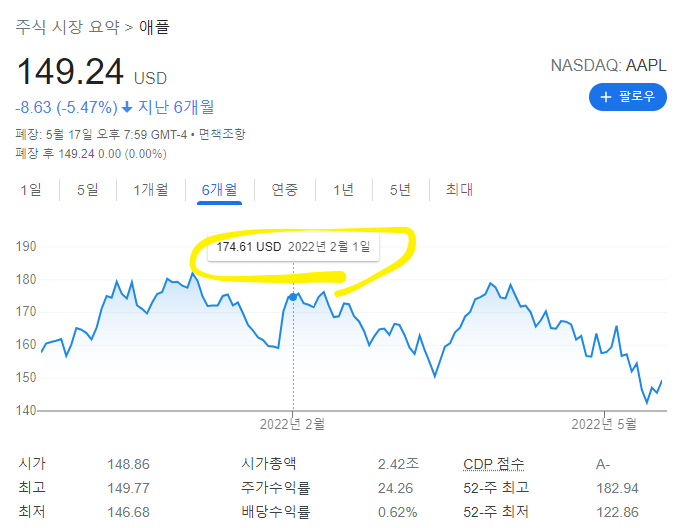677x528 pixels.
Task: Click the down arrow icon beside percent change
Action: (x=127, y=107)
